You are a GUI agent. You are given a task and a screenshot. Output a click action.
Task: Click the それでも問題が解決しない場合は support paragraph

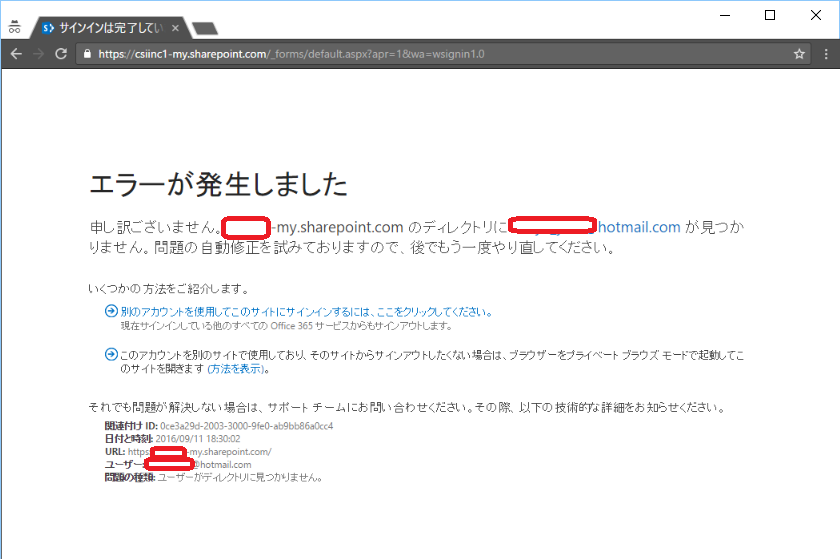[407, 408]
